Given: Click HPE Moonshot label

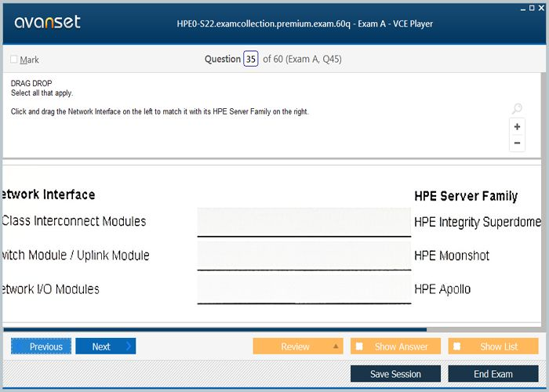Looking at the screenshot, I should [452, 256].
